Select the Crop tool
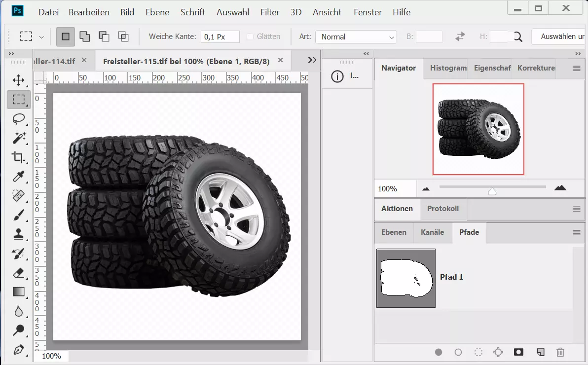Viewport: 588px width, 365px height. [19, 157]
